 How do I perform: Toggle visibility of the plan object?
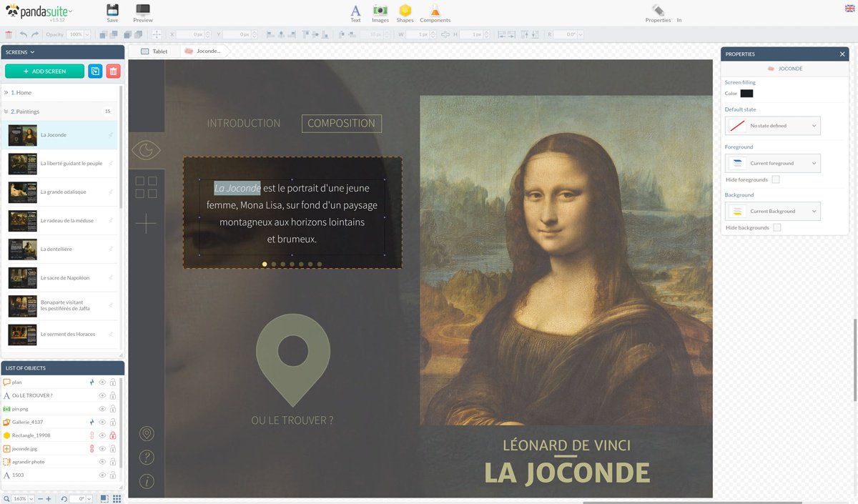[x=102, y=382]
